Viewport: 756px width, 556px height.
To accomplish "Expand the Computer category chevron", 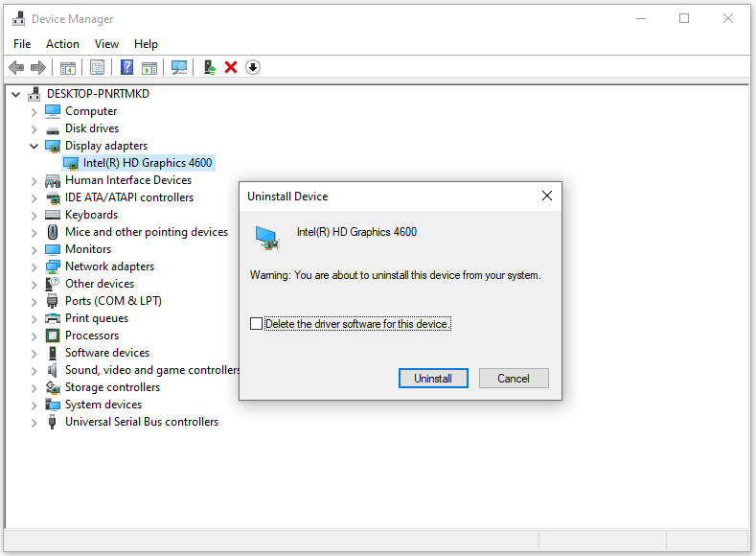I will (34, 112).
